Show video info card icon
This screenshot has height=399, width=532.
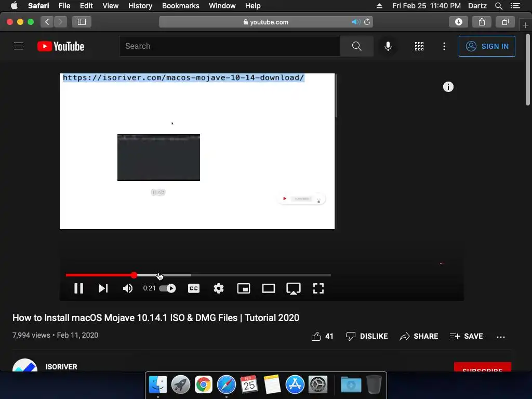(448, 87)
